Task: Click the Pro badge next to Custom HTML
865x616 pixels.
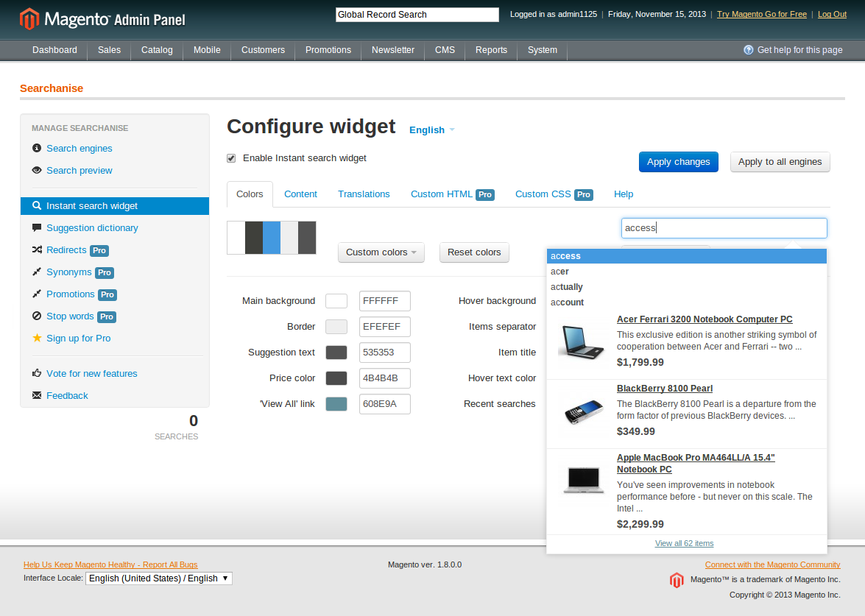Action: pos(485,195)
